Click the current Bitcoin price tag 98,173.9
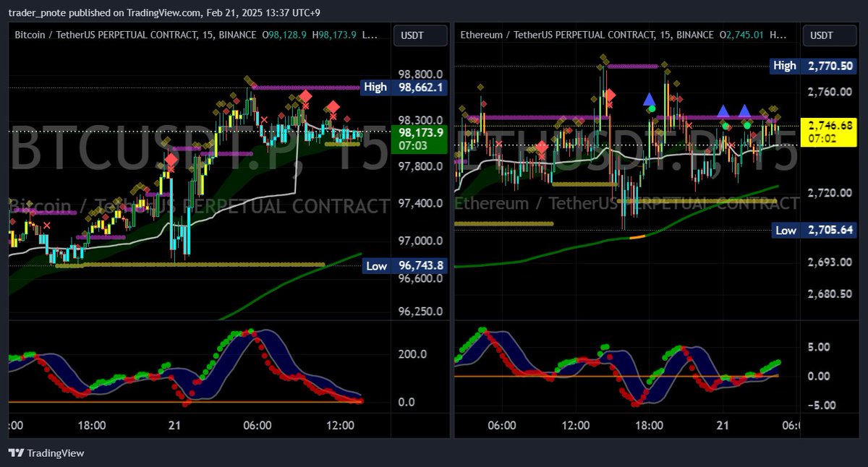868x467 pixels. pos(420,138)
